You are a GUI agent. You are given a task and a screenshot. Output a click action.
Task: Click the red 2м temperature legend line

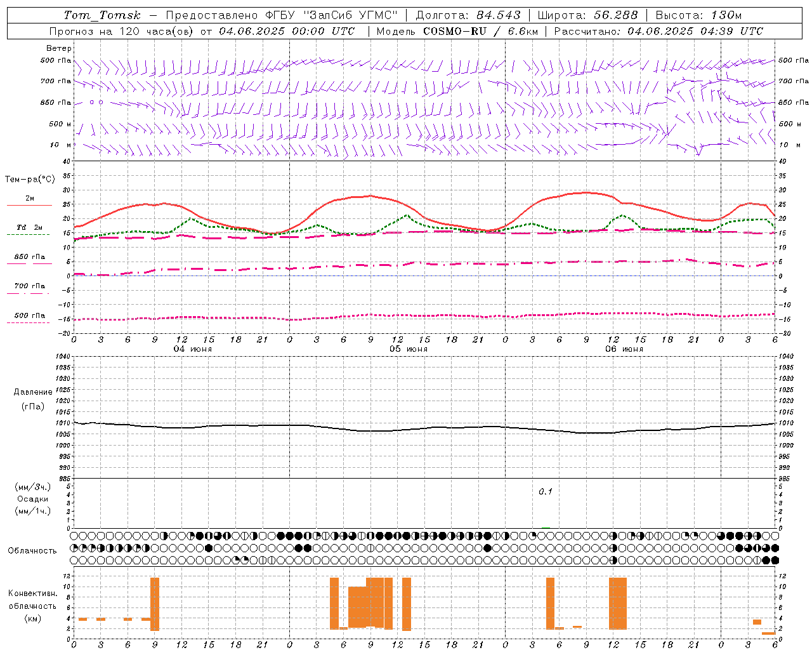point(29,205)
